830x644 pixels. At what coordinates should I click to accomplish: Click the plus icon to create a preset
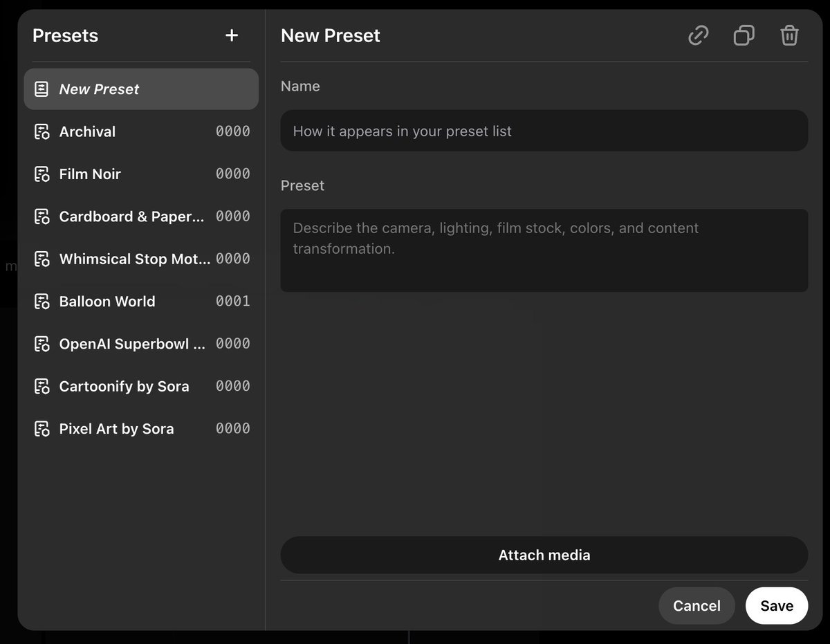232,35
